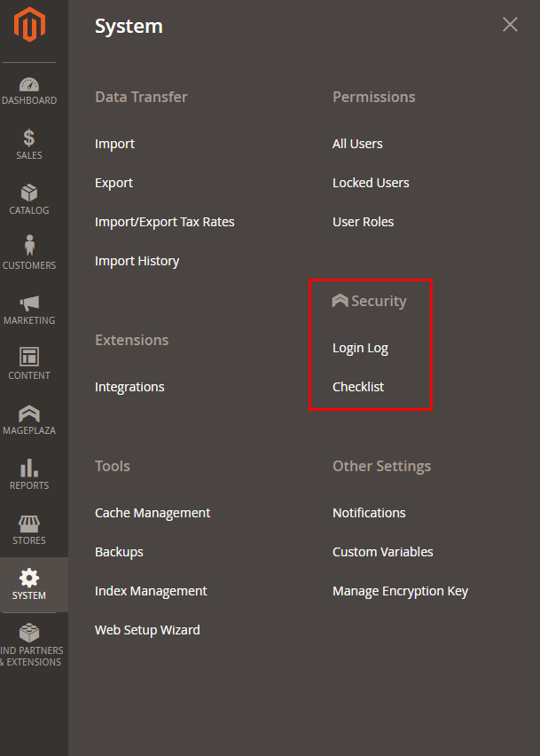Image resolution: width=540 pixels, height=756 pixels.
Task: Open the Catalog box icon
Action: point(29,193)
